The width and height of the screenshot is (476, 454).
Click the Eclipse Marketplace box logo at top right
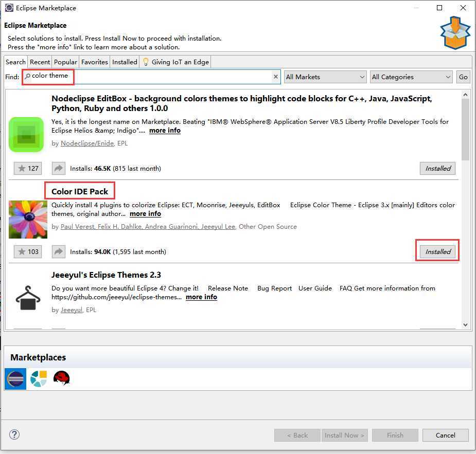pos(455,33)
